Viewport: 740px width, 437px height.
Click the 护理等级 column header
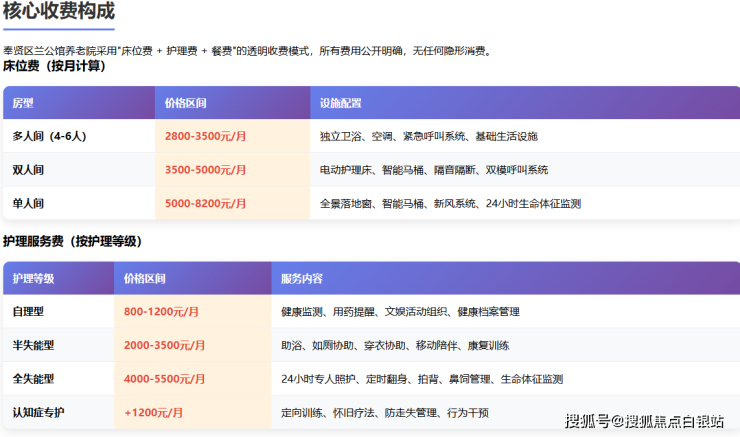pos(33,278)
